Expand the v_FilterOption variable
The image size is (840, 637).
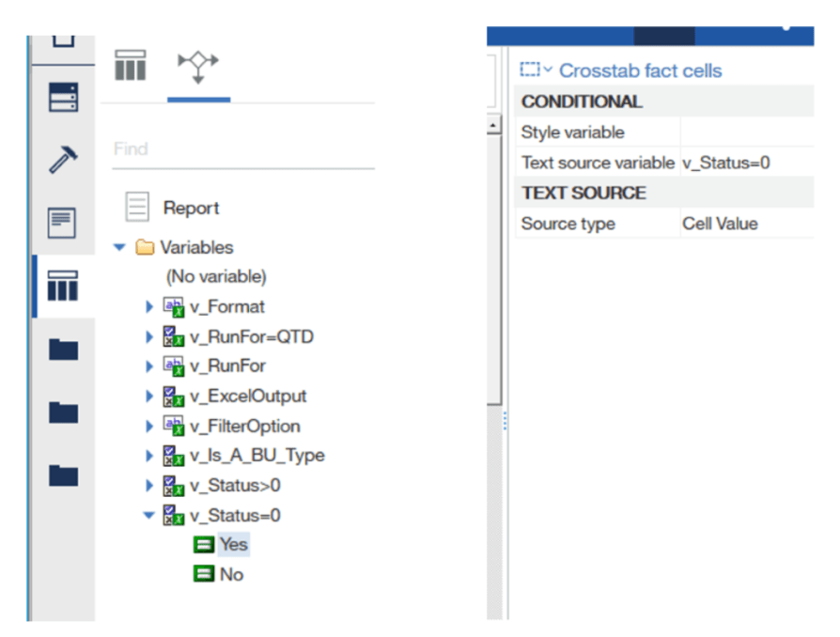(149, 426)
